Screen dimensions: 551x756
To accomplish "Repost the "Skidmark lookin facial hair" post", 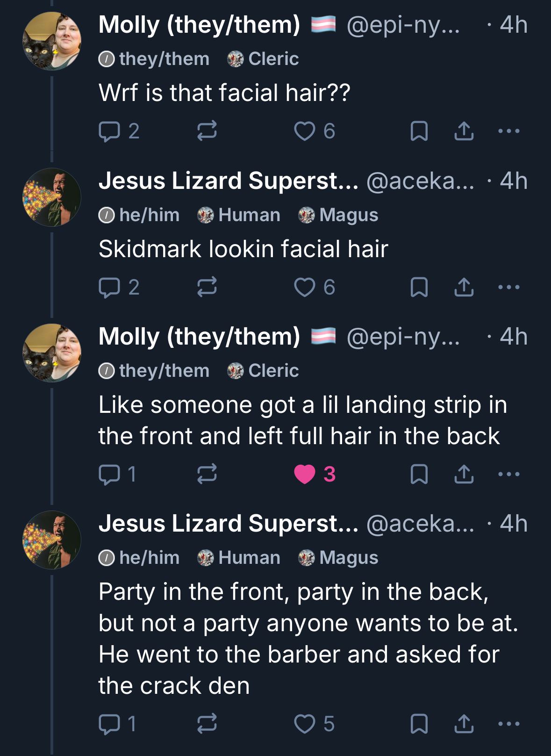I will [207, 287].
